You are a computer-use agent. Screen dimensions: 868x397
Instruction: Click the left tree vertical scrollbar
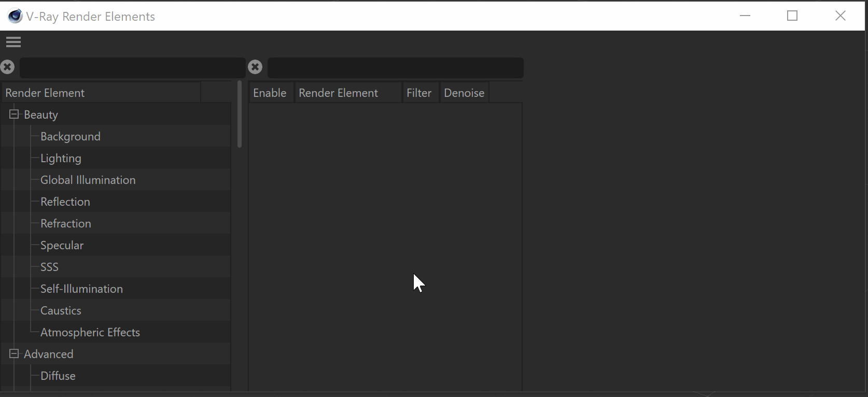(x=239, y=114)
